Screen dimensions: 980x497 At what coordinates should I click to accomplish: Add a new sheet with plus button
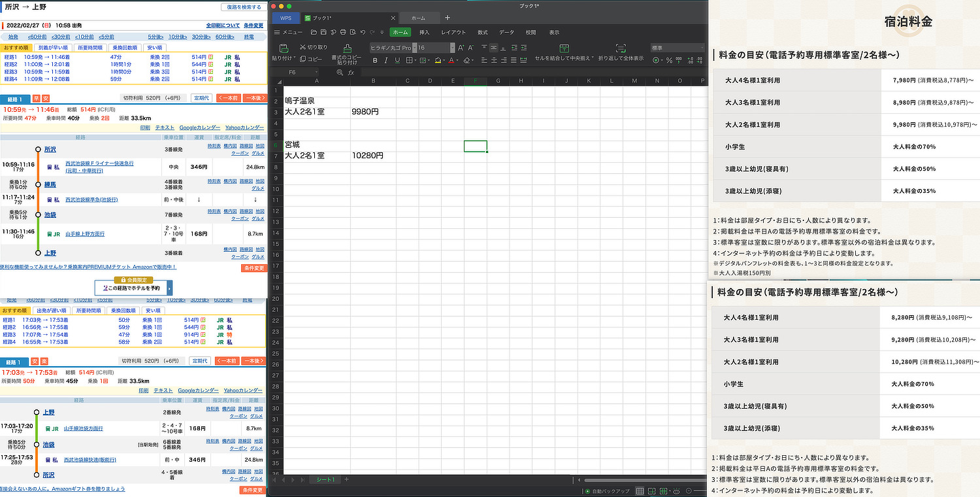(346, 480)
